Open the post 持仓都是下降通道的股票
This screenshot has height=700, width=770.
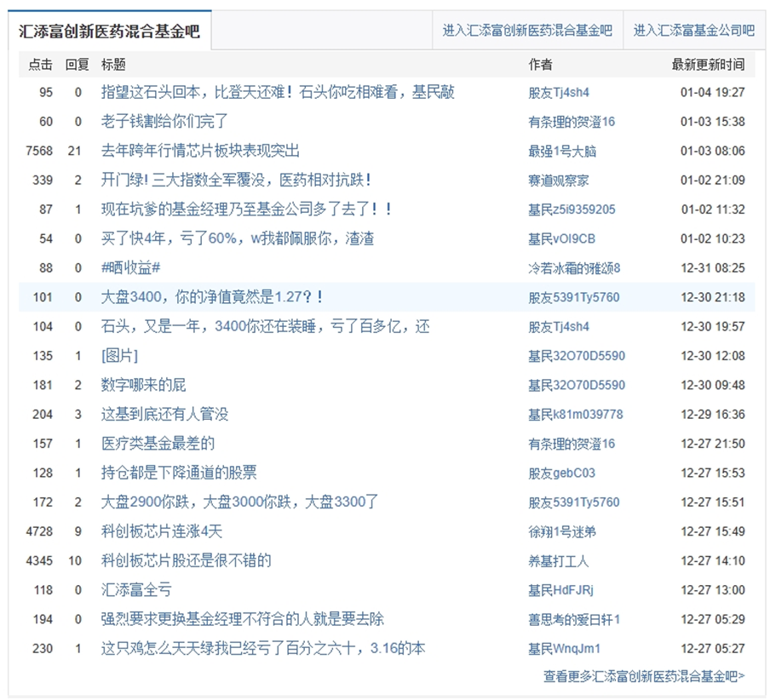coord(179,473)
